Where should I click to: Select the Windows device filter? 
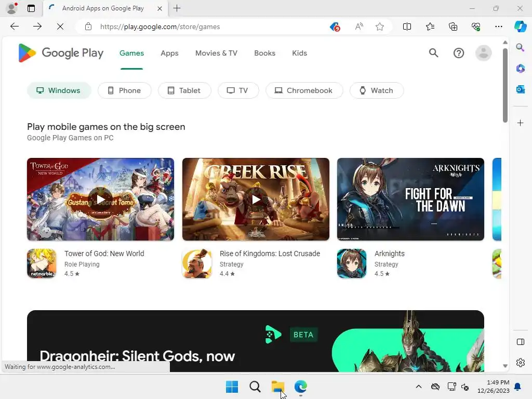click(x=59, y=90)
